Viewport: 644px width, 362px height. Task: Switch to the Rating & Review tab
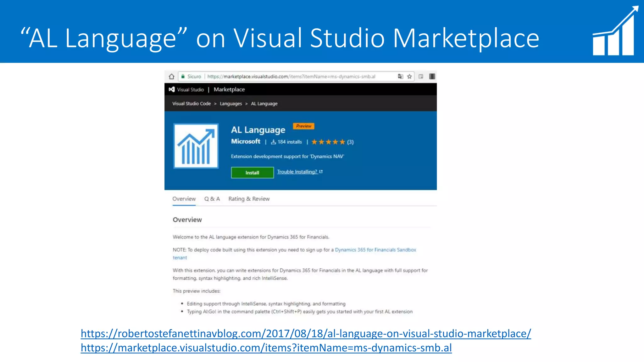pyautogui.click(x=249, y=199)
